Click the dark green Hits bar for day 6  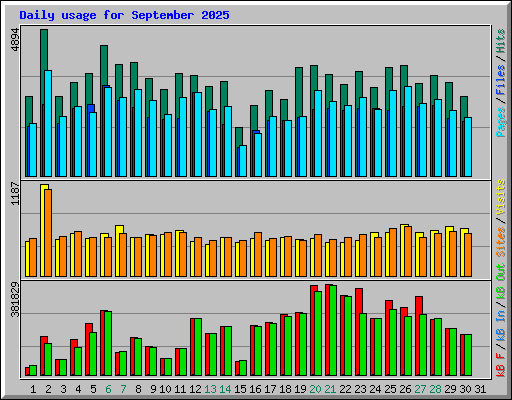point(104,65)
